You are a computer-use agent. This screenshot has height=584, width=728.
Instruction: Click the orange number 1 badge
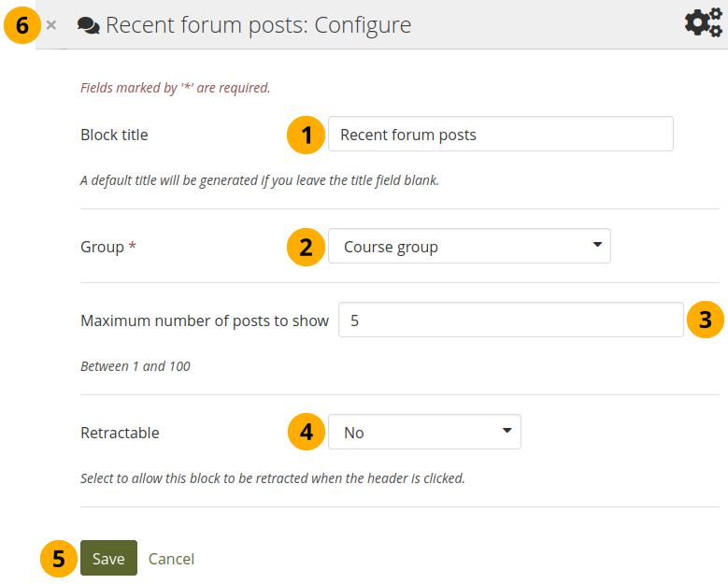305,135
